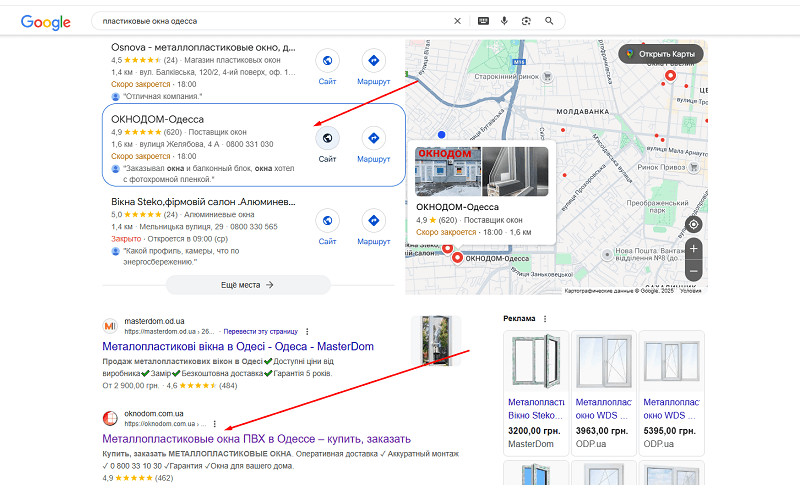Click masterdom.od.ua site name text
800x485 pixels.
154,321
